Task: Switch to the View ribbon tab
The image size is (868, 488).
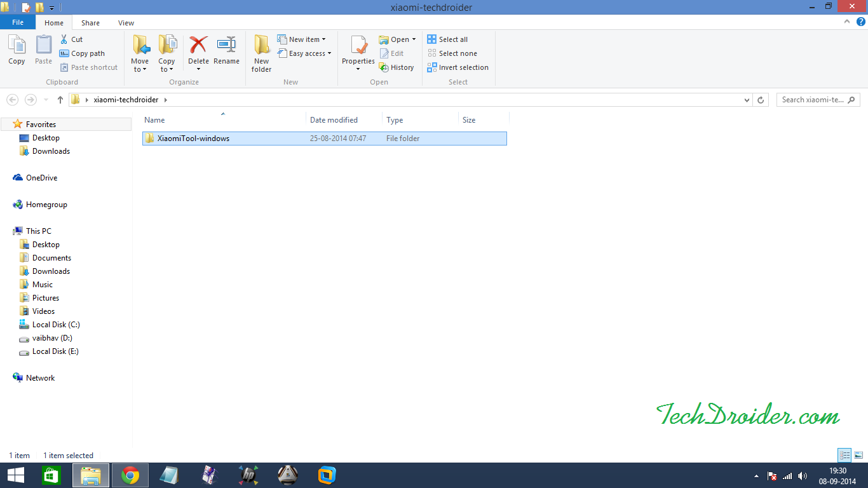Action: point(126,23)
